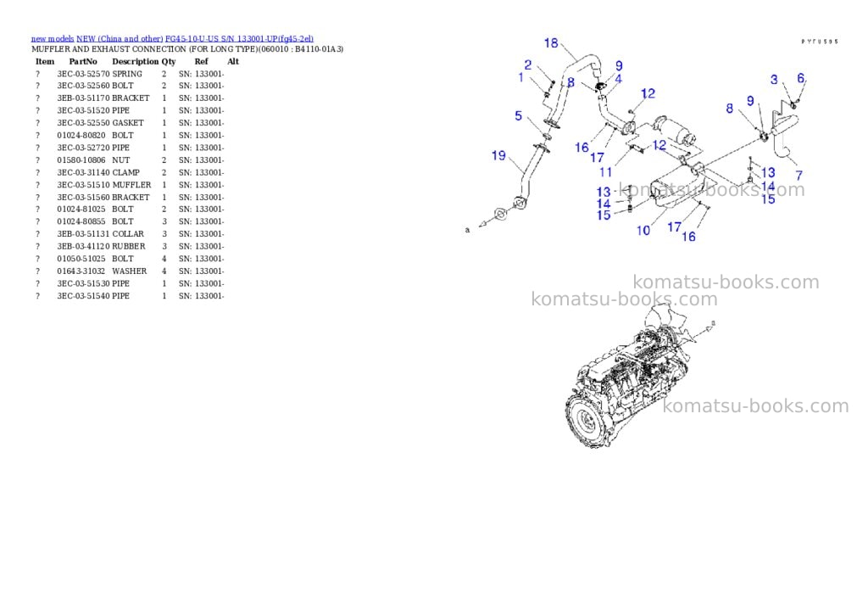Click the CLAMP description cell

click(x=125, y=172)
